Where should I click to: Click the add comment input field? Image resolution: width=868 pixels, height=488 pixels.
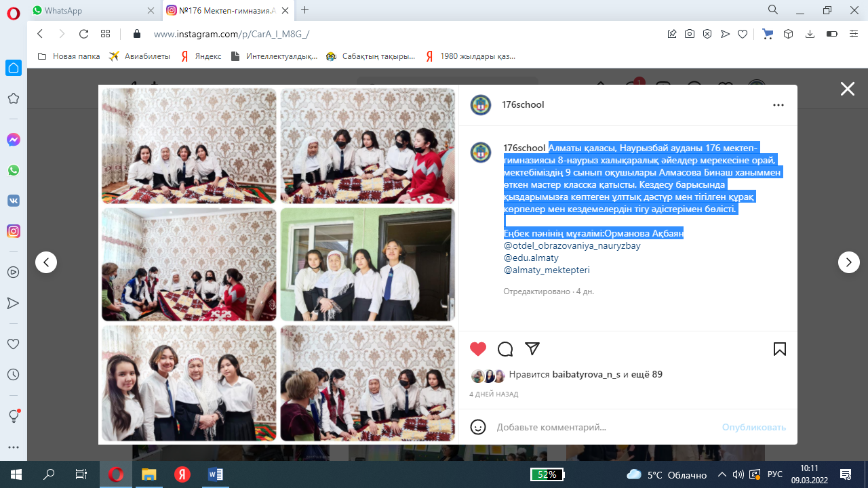pos(604,427)
